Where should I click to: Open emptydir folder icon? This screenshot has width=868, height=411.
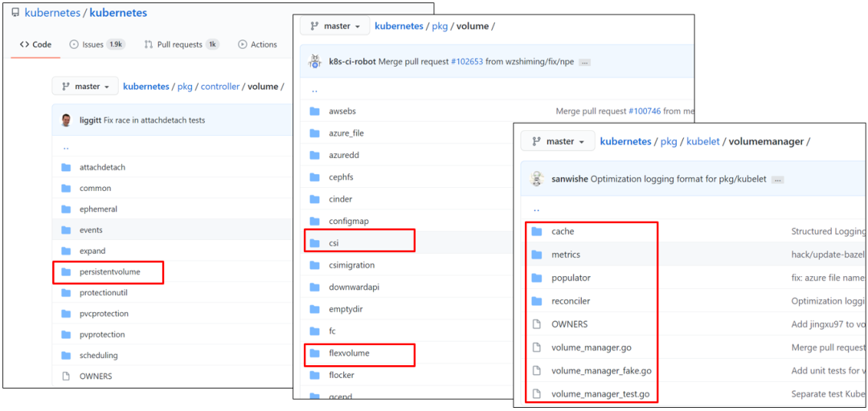(315, 309)
